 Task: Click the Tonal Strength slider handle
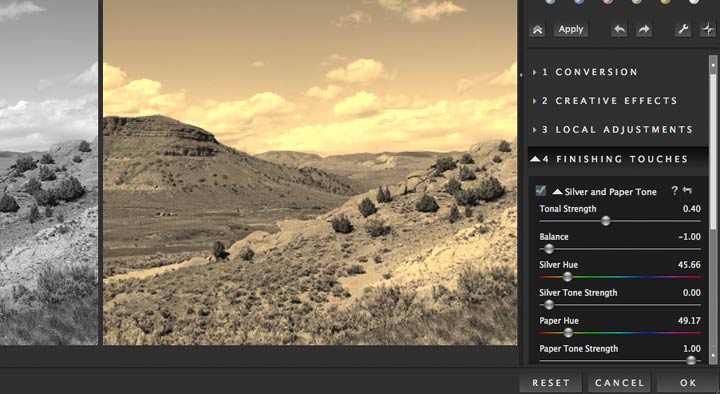tap(606, 221)
